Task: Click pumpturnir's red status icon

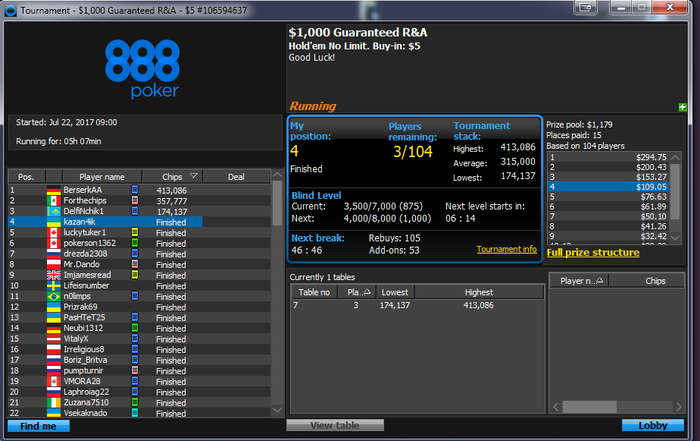Action: click(135, 370)
